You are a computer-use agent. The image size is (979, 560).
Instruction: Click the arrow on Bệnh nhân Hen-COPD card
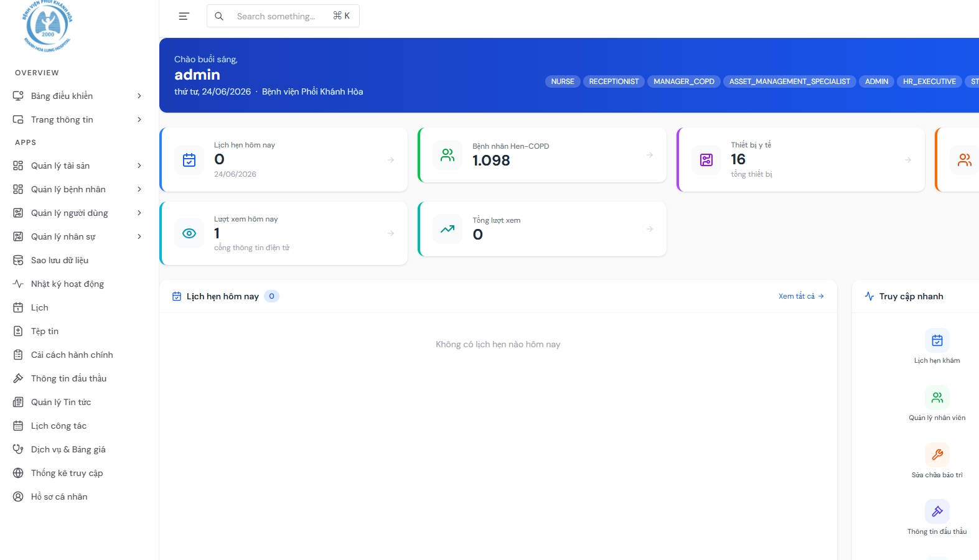coord(650,155)
